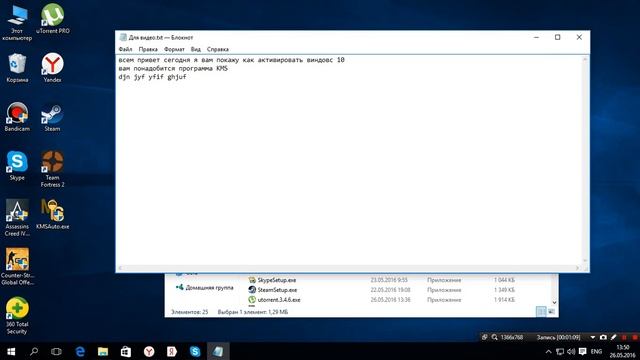
Task: Open the 'Этот компьютер' desktop icon
Action: 17,23
